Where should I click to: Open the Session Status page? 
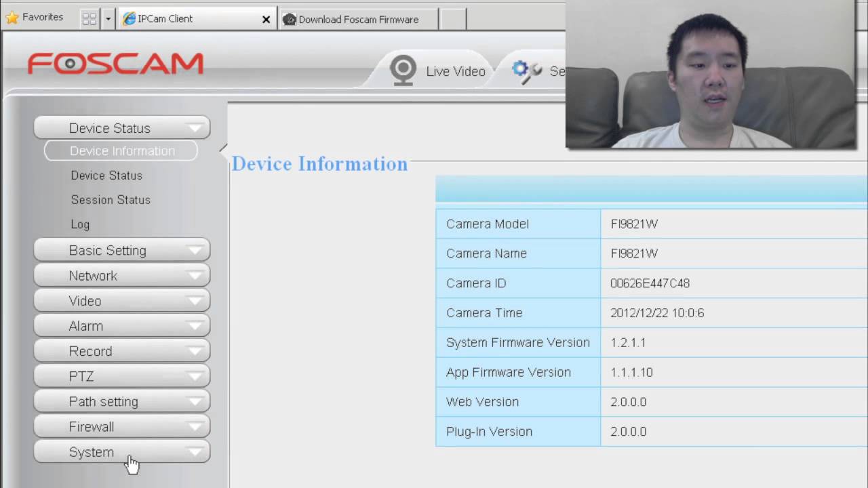click(x=111, y=200)
